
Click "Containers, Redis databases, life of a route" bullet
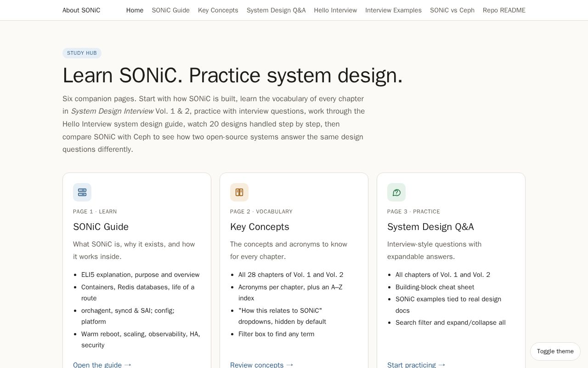[138, 293]
